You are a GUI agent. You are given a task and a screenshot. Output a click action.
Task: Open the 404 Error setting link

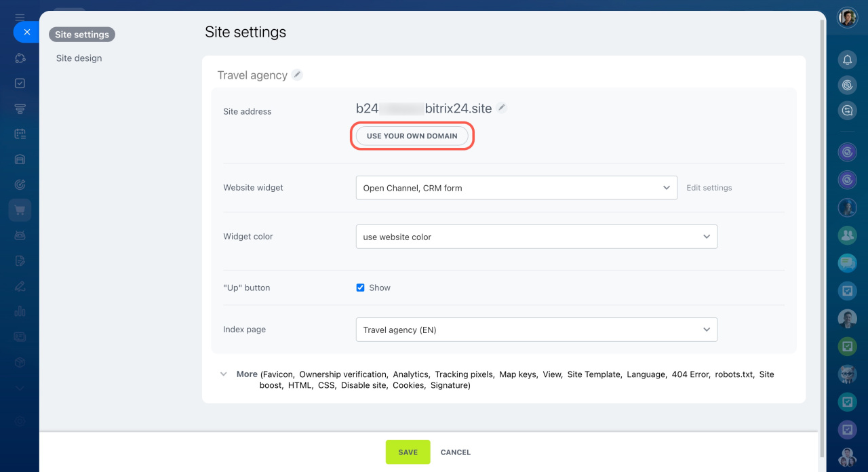(690, 374)
